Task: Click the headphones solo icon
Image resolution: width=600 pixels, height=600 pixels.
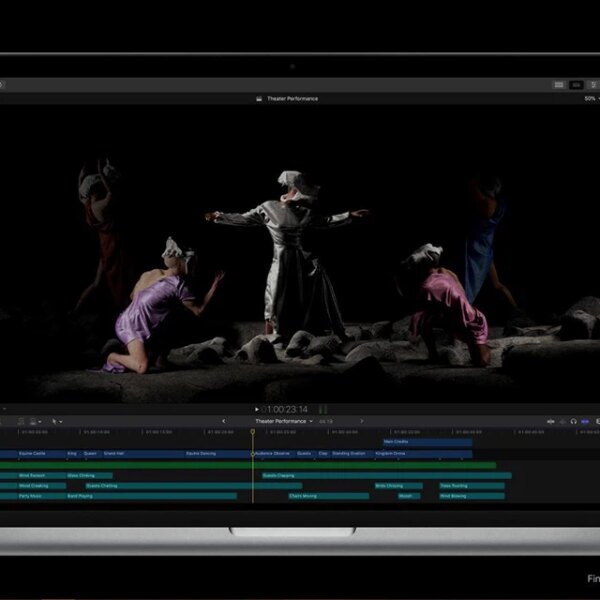Action: (573, 421)
